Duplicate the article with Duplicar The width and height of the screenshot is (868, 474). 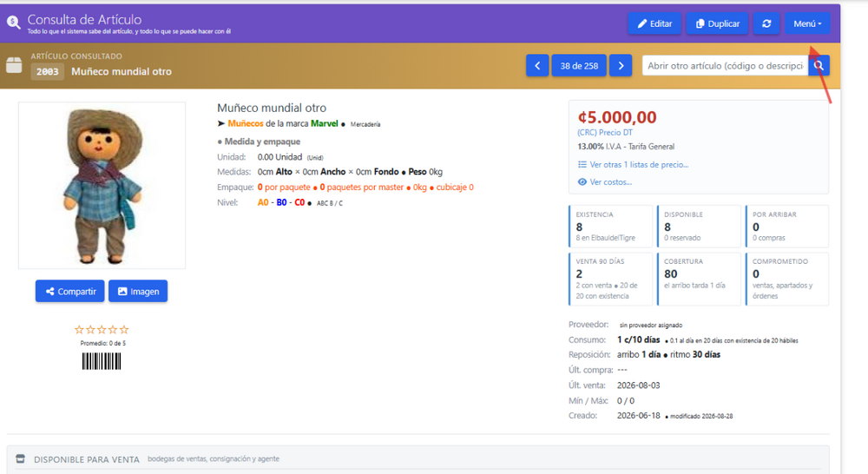718,23
